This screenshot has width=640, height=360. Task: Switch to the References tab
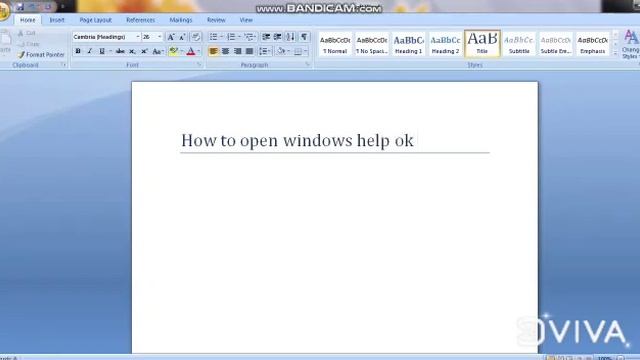click(x=140, y=20)
